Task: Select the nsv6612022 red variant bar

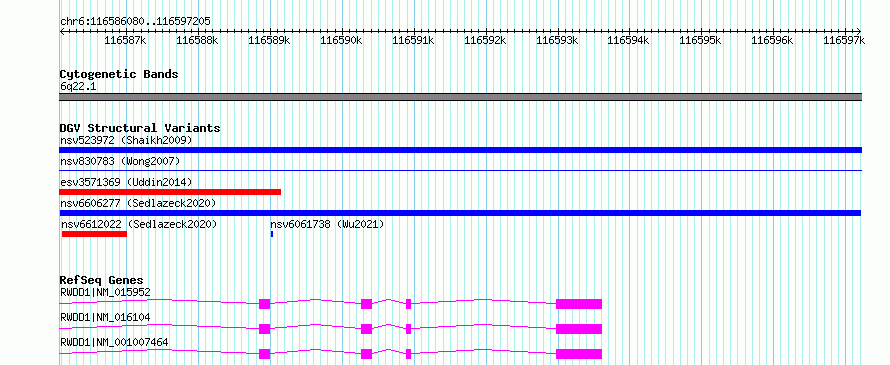Action: [94, 234]
